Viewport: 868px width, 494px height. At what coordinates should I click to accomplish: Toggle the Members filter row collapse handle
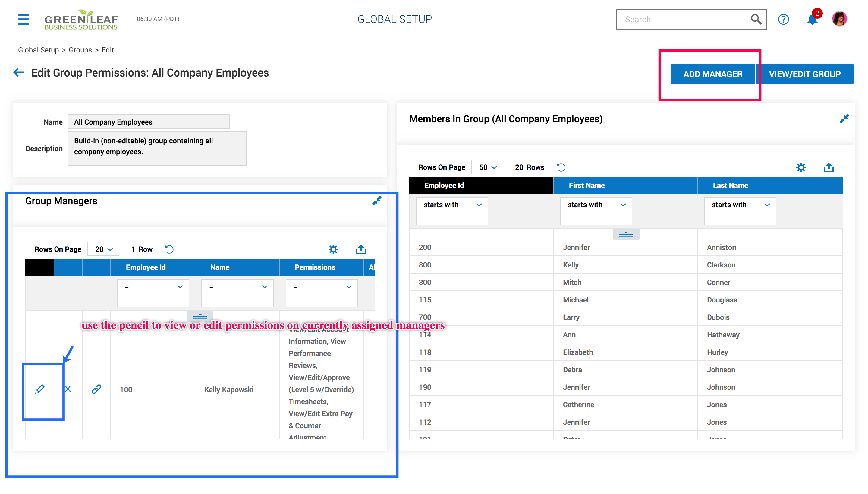pyautogui.click(x=626, y=234)
